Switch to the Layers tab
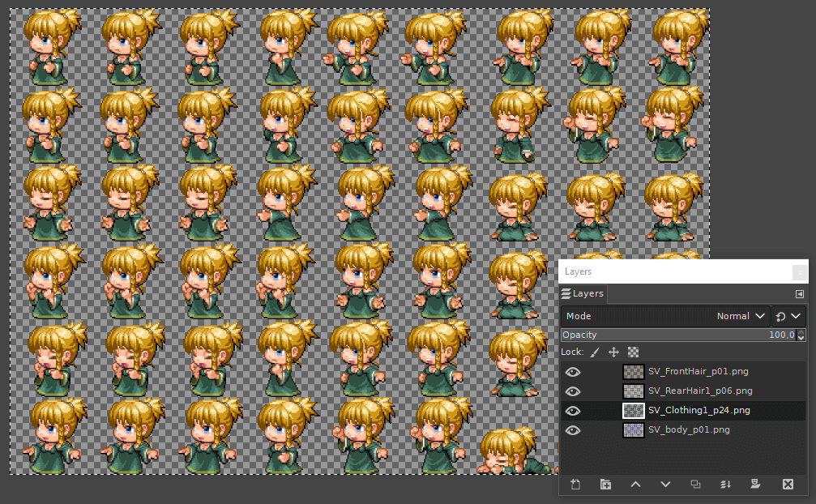 point(583,294)
